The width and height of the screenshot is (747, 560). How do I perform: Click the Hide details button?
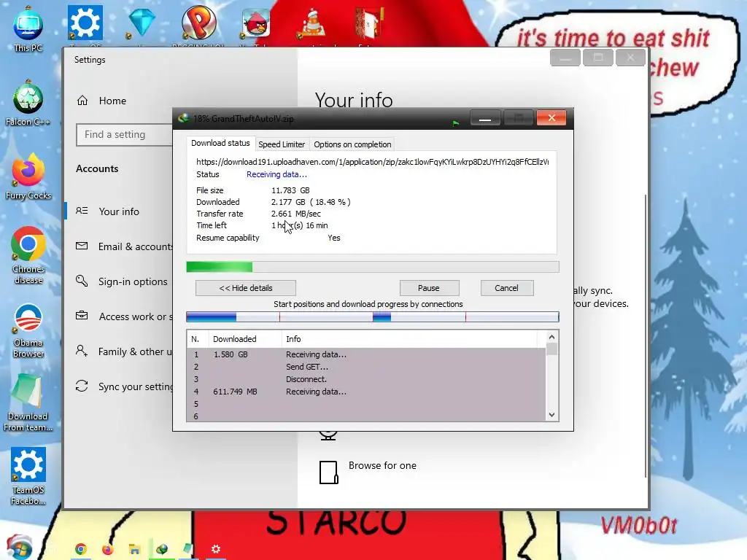(x=246, y=288)
